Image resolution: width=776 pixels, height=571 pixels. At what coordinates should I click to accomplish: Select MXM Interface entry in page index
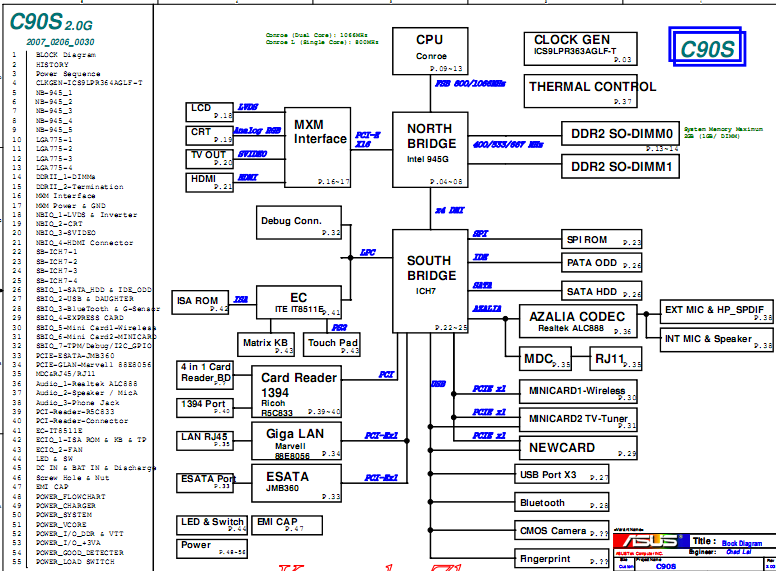65,195
